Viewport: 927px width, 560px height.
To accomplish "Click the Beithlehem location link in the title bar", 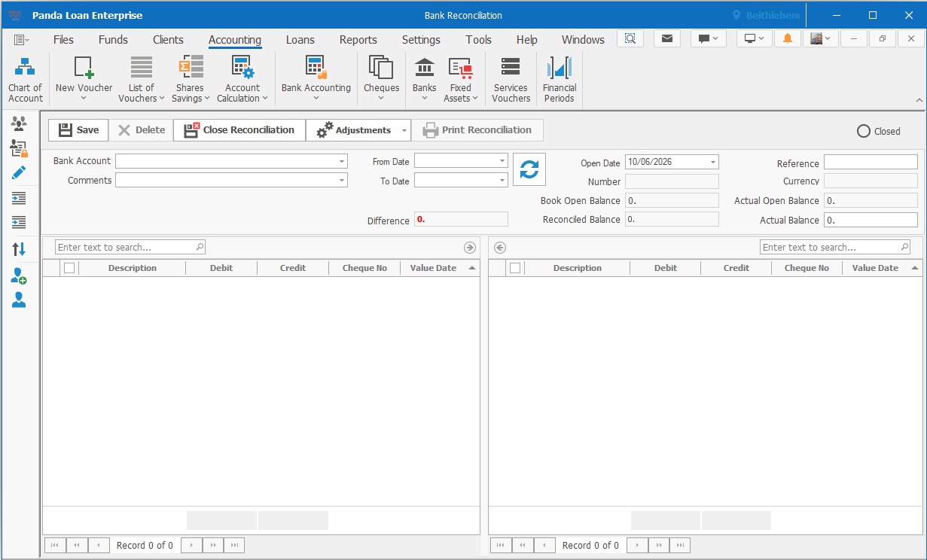I will coord(766,15).
